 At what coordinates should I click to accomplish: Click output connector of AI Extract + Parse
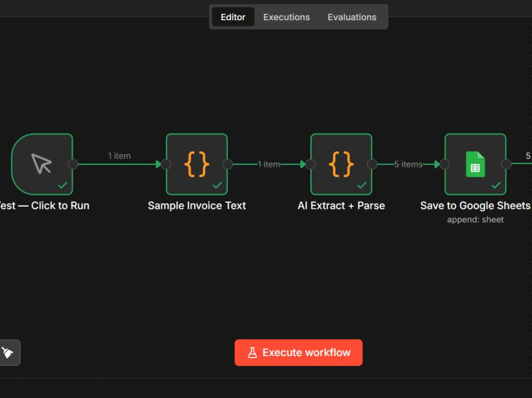pyautogui.click(x=372, y=164)
